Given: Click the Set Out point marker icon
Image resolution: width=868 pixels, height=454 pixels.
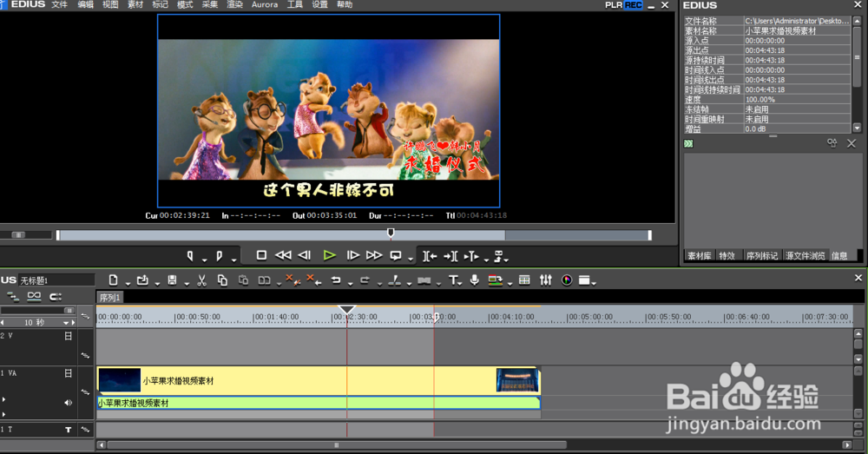Looking at the screenshot, I should pyautogui.click(x=220, y=256).
